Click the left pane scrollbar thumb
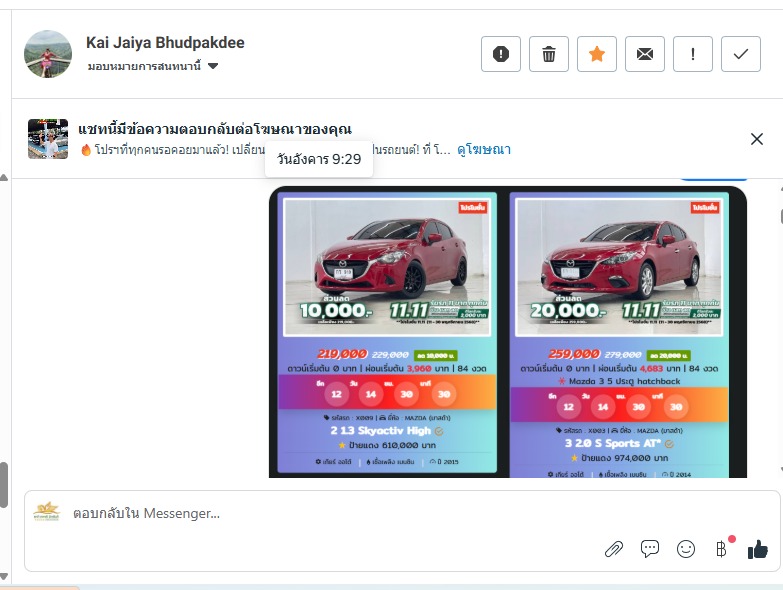783x590 pixels. (3, 485)
